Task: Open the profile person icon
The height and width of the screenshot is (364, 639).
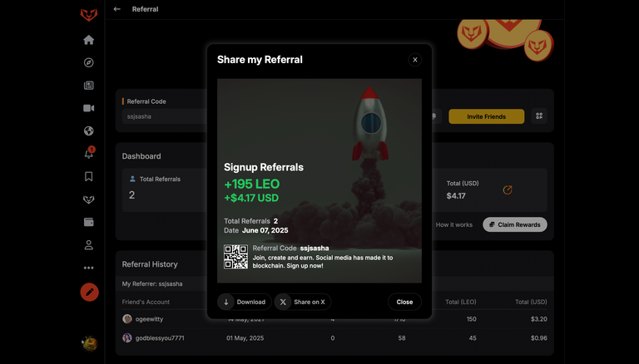Action: coord(88,245)
